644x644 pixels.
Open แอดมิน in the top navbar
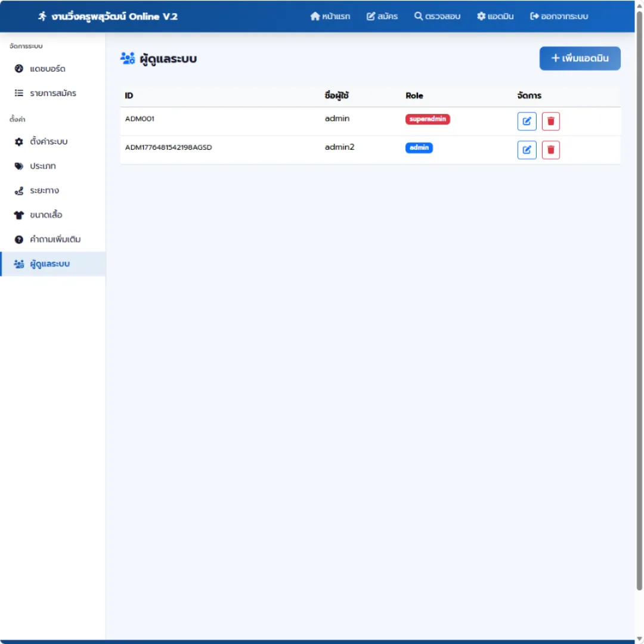[x=495, y=17]
